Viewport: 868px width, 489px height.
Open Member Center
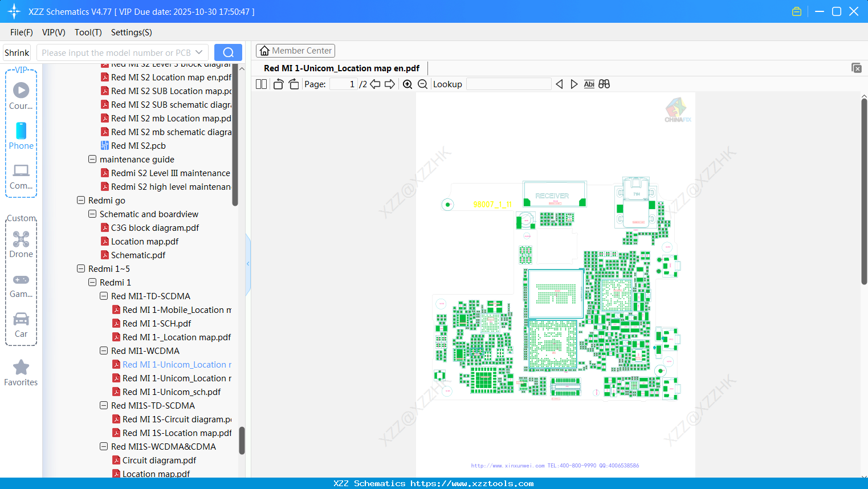coord(295,50)
